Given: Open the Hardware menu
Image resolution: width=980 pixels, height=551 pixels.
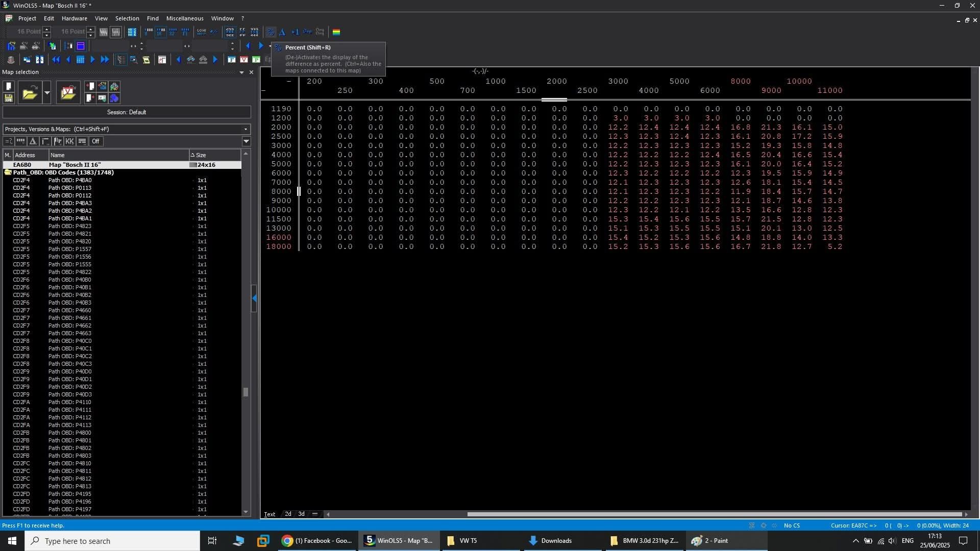Looking at the screenshot, I should point(75,18).
